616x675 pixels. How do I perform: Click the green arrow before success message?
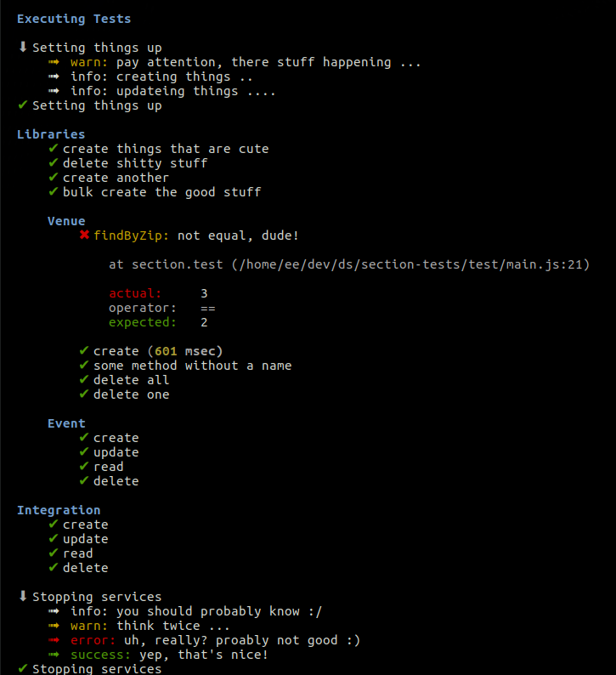pos(54,655)
